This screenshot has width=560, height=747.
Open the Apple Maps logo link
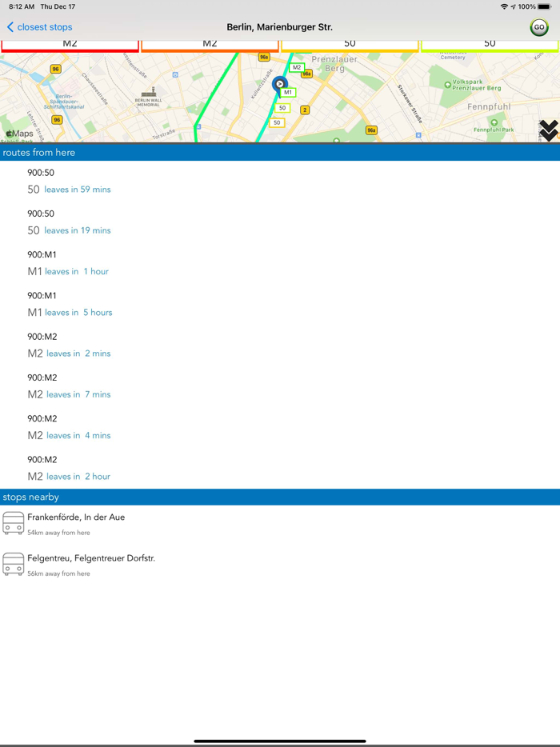coord(19,134)
